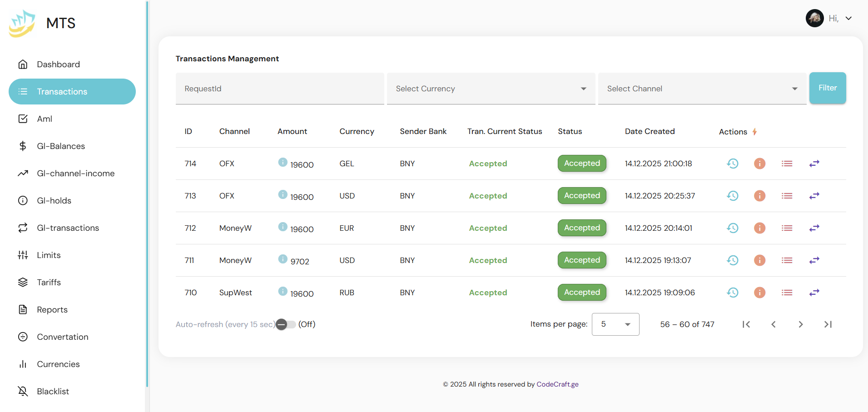Image resolution: width=868 pixels, height=412 pixels.
Task: Expand the Select Channel dropdown
Action: pyautogui.click(x=702, y=89)
